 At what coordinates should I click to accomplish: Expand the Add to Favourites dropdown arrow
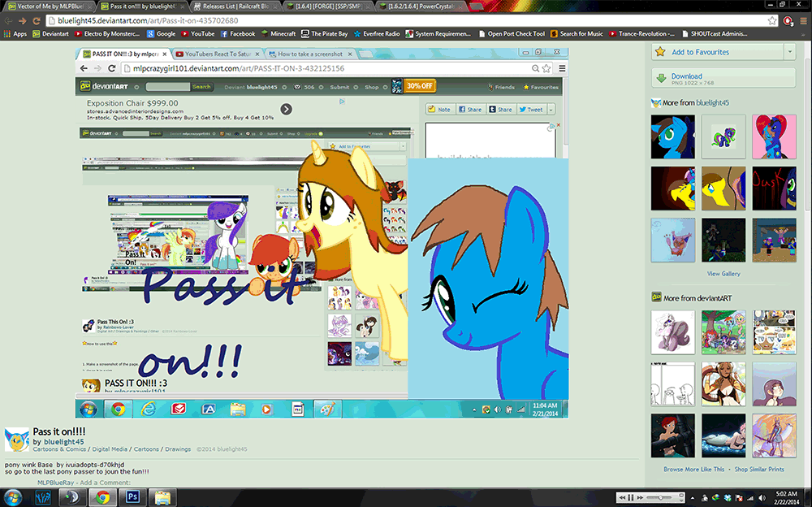790,52
